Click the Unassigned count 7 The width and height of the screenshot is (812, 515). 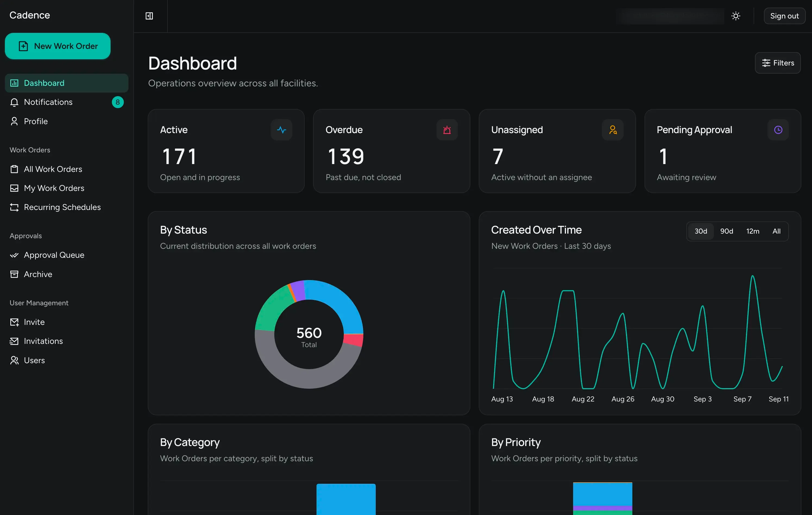click(x=498, y=156)
